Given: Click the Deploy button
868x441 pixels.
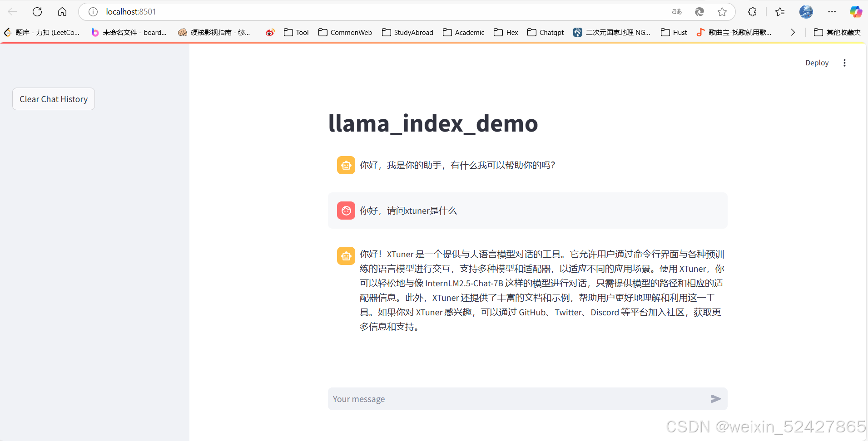Looking at the screenshot, I should [x=817, y=63].
